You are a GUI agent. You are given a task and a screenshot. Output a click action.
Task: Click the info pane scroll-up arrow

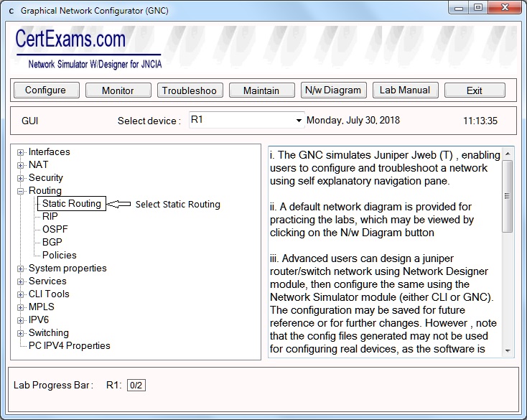(508, 154)
